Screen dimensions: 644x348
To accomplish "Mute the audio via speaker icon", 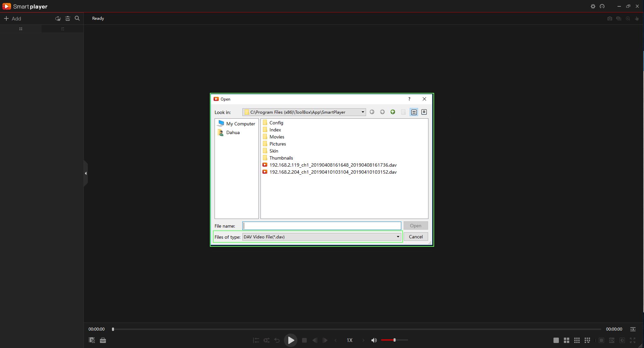I will 374,340.
